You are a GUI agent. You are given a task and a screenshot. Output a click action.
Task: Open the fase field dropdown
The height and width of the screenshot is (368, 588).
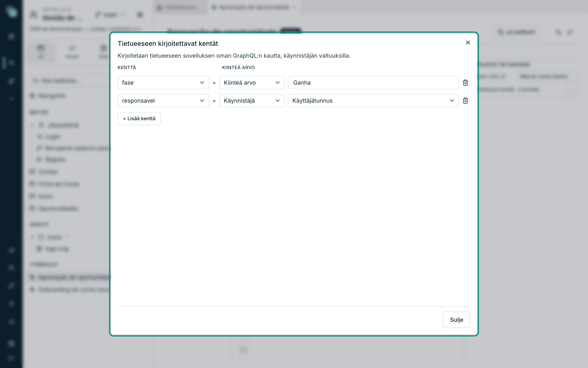click(163, 83)
